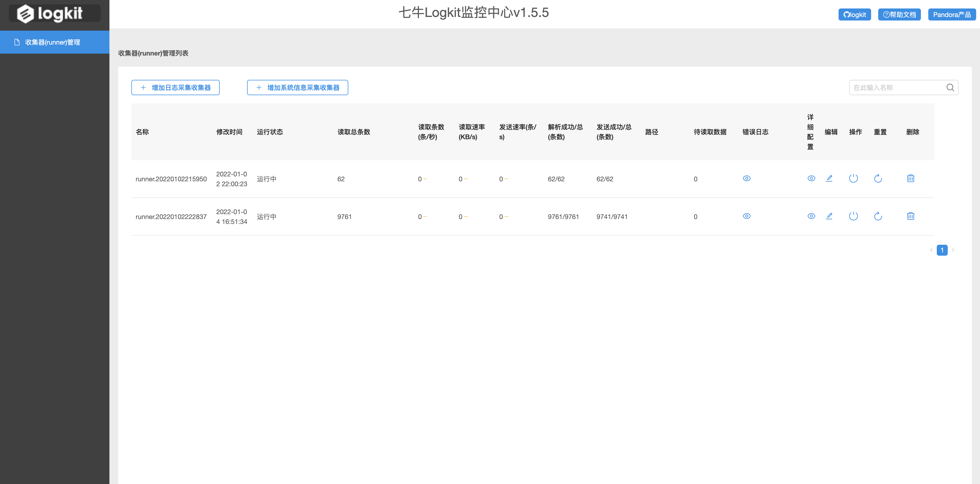Viewport: 980px width, 484px height.
Task: Show detailed config for runner.20220102215950
Action: (x=811, y=178)
